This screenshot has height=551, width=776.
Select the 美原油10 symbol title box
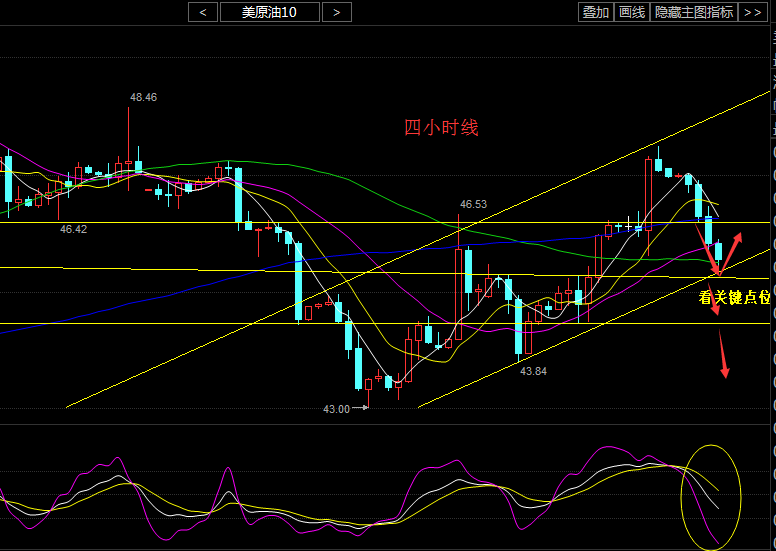pyautogui.click(x=270, y=12)
